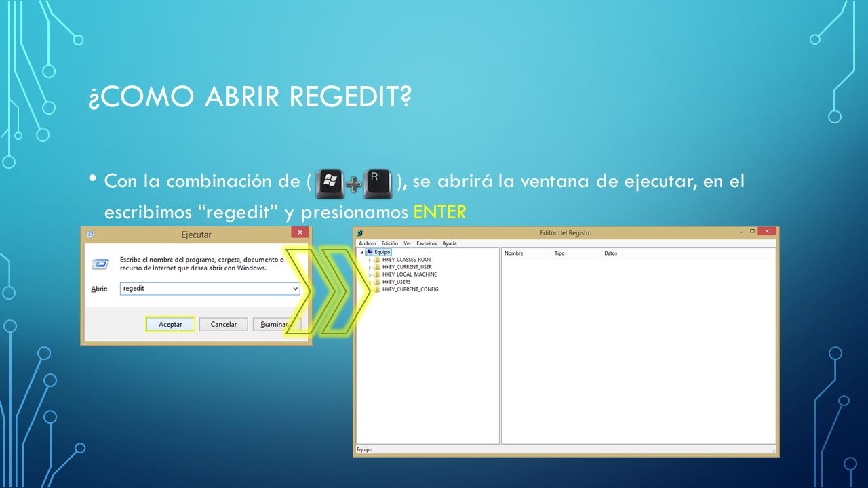Select HKEY_USERS in the tree

coord(396,282)
